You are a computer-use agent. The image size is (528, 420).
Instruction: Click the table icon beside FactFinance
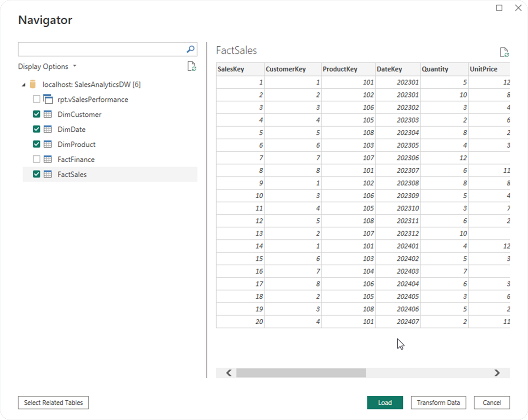(x=49, y=159)
